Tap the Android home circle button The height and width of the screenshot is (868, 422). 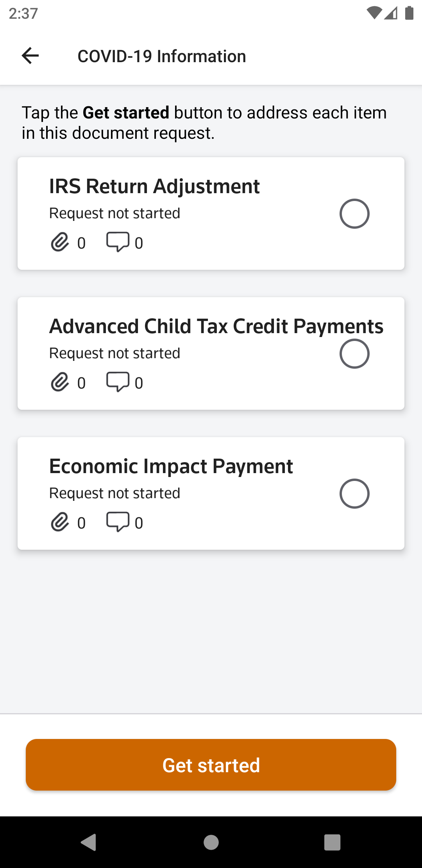[x=211, y=842]
